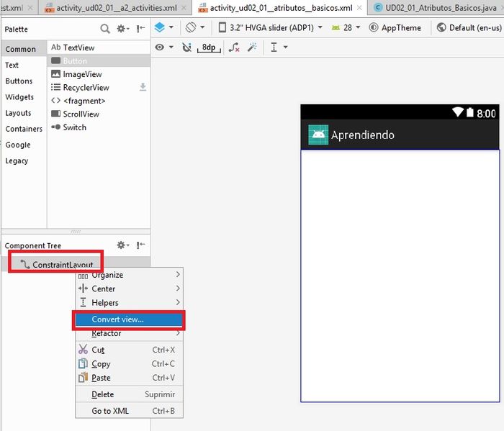Select Widgets palette category
The image size is (504, 431).
[x=24, y=97]
